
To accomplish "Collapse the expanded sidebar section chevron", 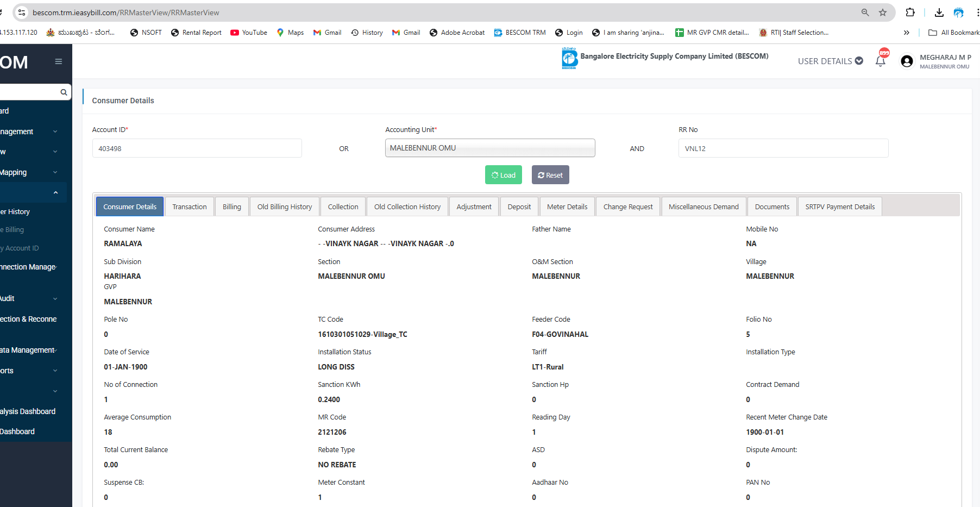I will (55, 192).
